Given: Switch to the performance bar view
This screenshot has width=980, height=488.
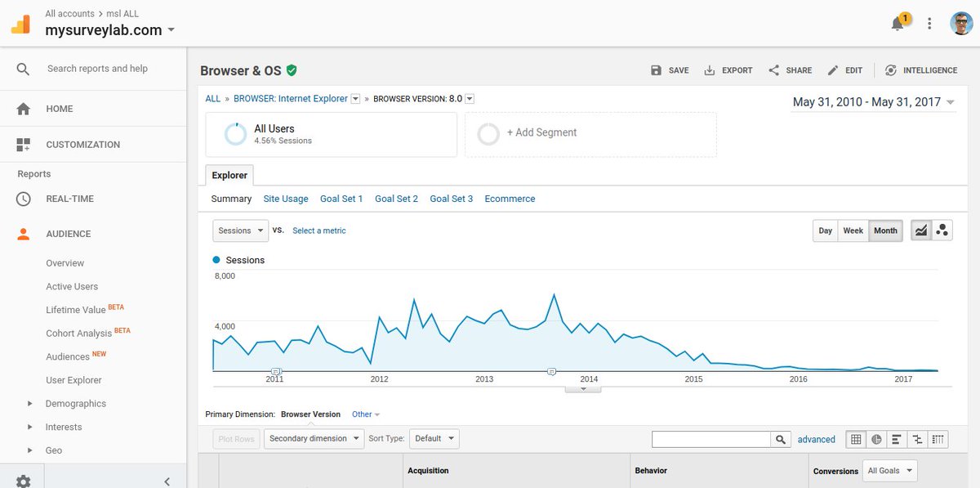Looking at the screenshot, I should pyautogui.click(x=897, y=439).
